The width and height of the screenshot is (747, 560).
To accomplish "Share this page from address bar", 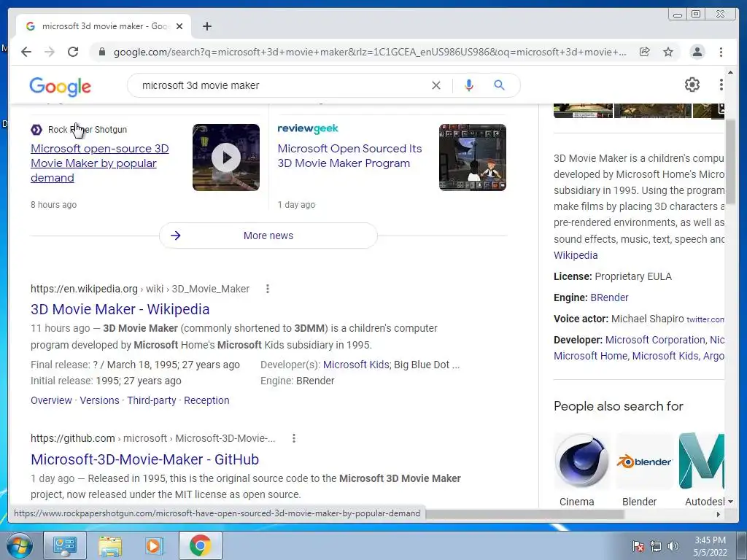I will 645,52.
